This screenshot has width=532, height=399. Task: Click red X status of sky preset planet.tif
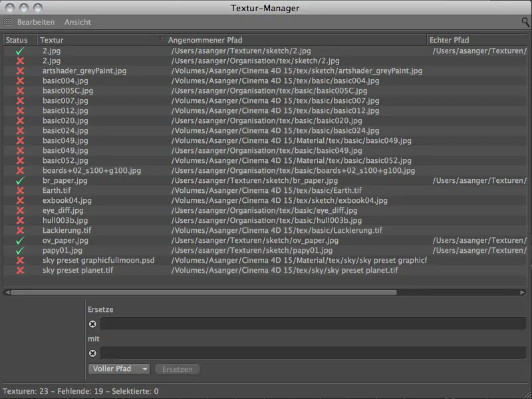(21, 271)
